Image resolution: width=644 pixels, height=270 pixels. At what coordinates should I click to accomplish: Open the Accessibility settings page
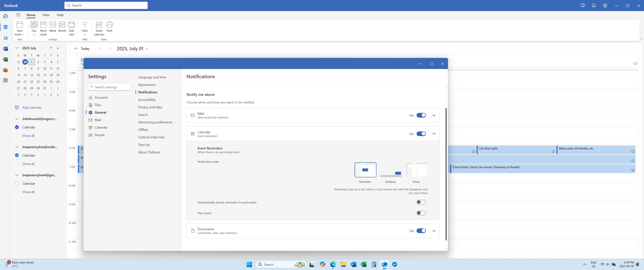[147, 100]
